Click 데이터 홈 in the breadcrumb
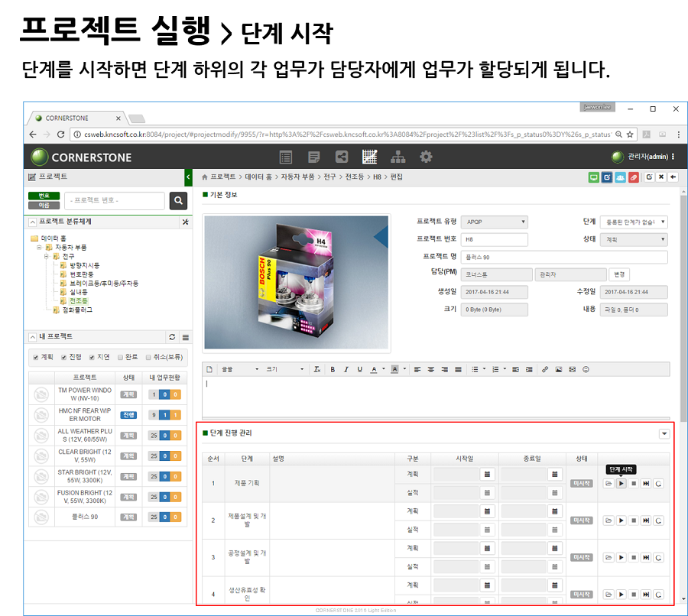The height and width of the screenshot is (616, 688). (258, 177)
